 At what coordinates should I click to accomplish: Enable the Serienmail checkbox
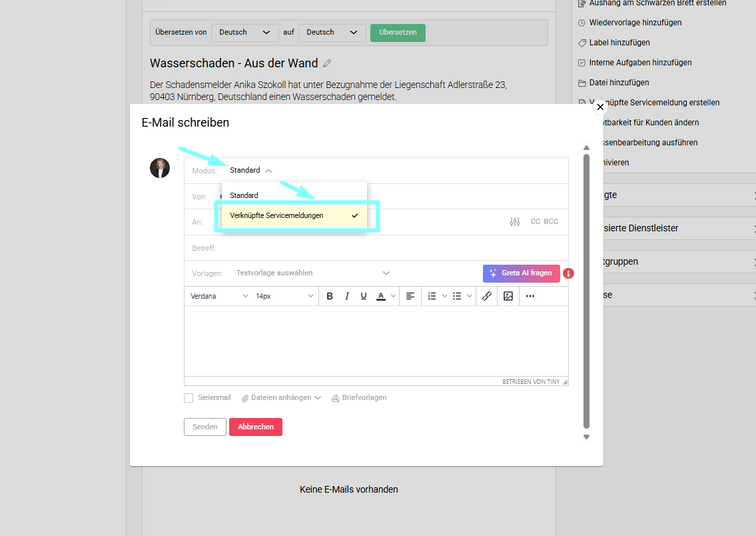click(189, 398)
